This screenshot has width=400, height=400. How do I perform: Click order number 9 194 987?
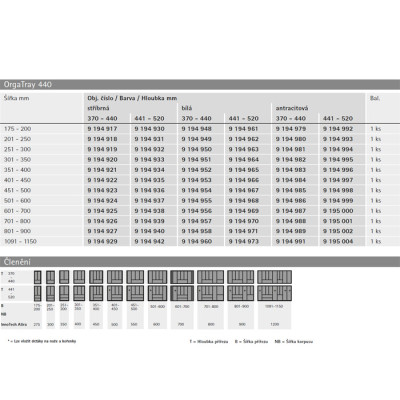point(291,211)
